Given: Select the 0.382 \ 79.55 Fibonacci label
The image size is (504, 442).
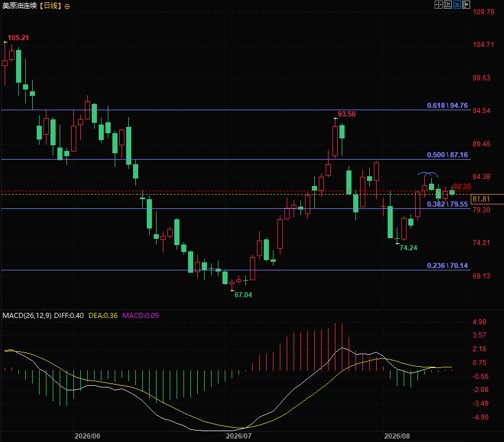Looking at the screenshot, I should click(x=447, y=204).
